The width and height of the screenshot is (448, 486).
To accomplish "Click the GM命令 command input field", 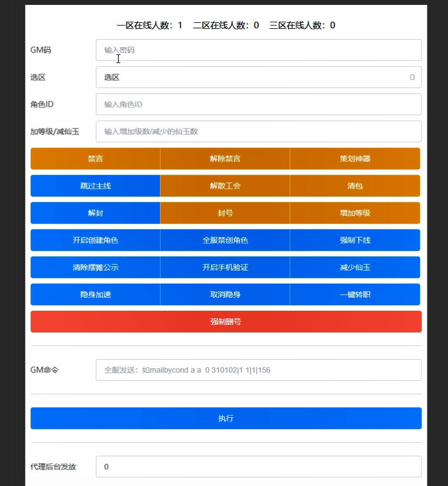I will click(258, 370).
